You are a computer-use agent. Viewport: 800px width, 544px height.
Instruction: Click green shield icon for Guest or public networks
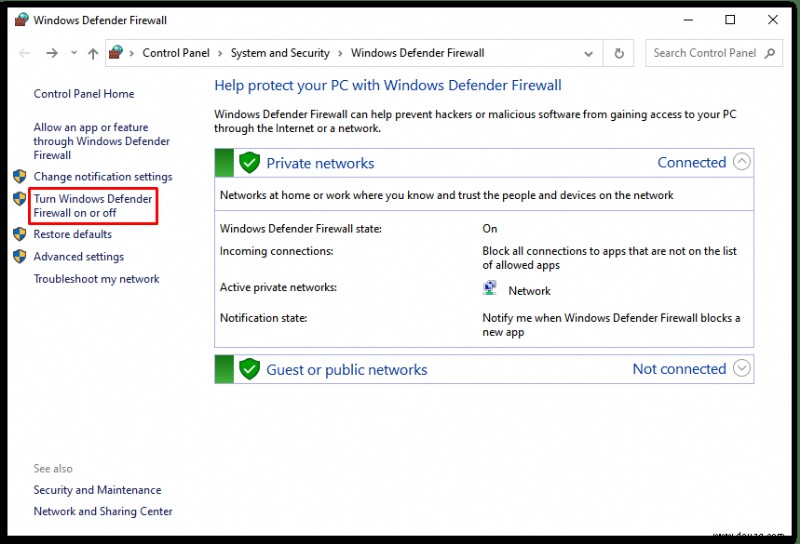point(249,369)
